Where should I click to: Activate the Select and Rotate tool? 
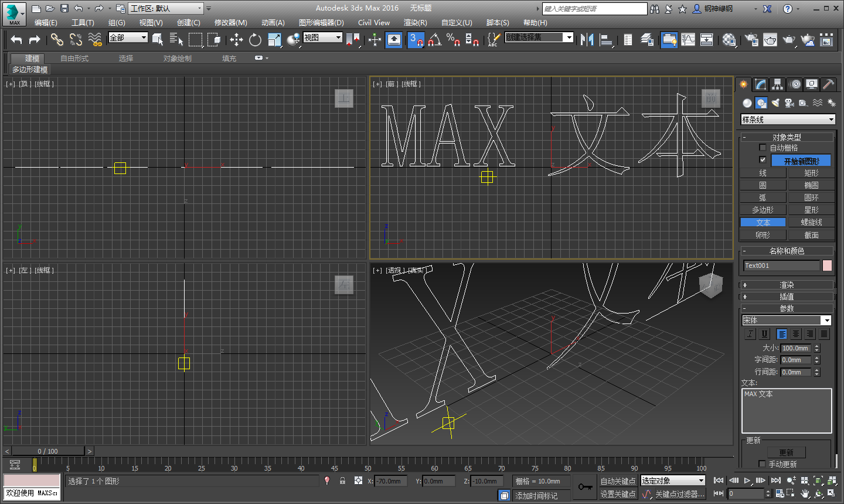(x=254, y=40)
